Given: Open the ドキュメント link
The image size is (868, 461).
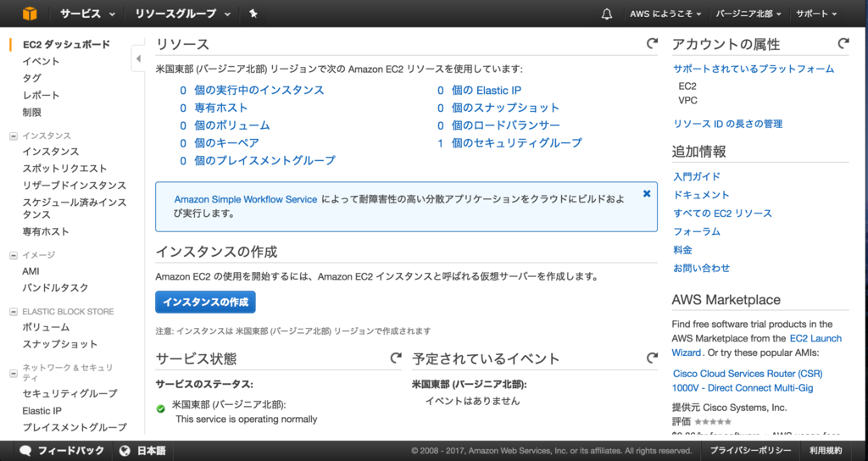Looking at the screenshot, I should pos(701,195).
